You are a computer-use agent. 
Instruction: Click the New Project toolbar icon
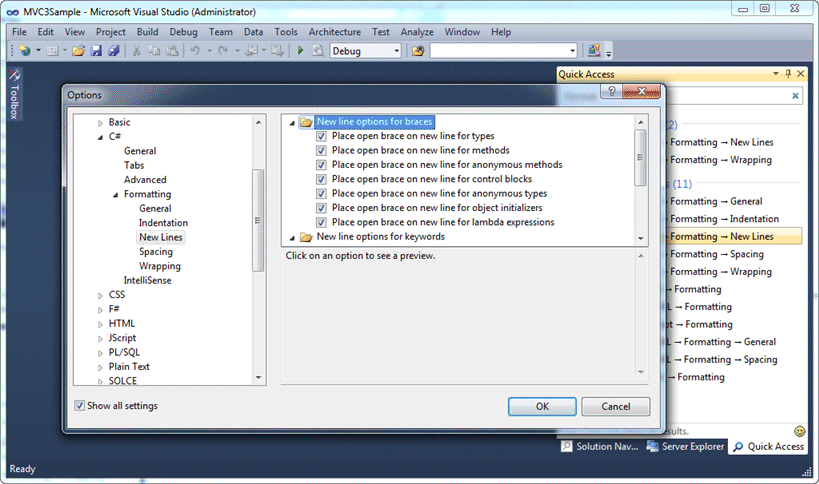tap(25, 51)
